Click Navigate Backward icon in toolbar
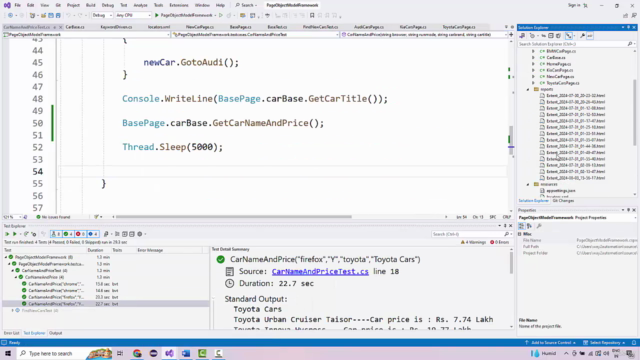Screen dimensions: 640x360 10,16
